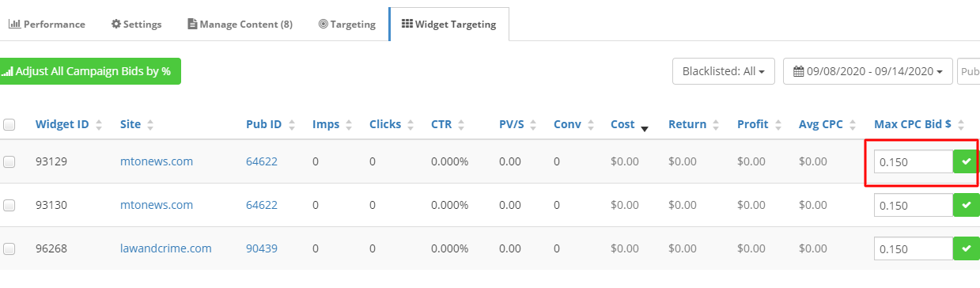This screenshot has width=980, height=288.
Task: Open mtonews.com link for widget 93130
Action: [x=157, y=205]
